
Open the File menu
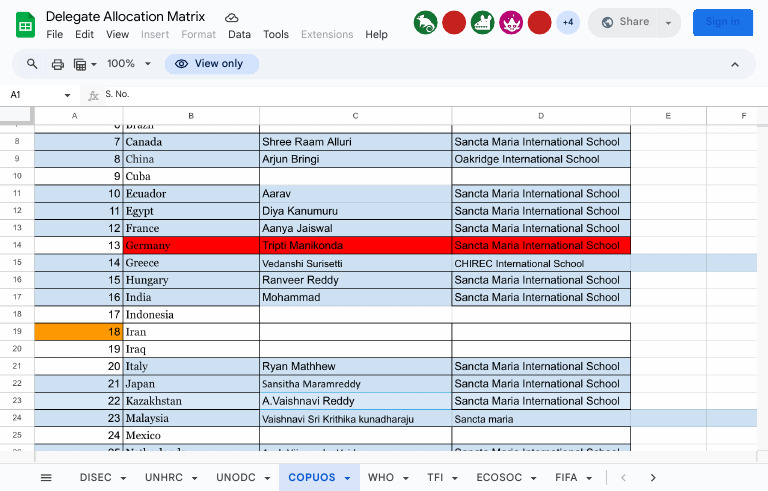(54, 34)
